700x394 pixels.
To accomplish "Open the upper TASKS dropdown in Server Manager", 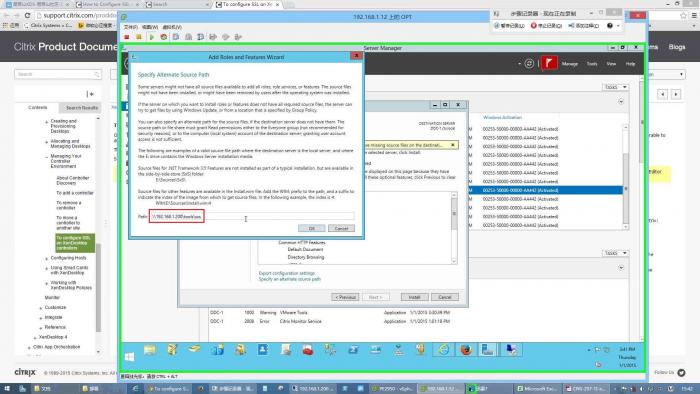I will click(x=615, y=87).
